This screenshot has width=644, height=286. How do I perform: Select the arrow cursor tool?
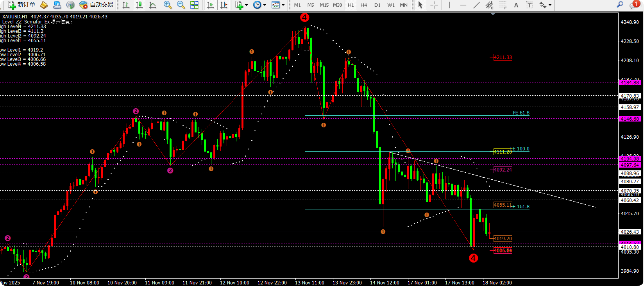pos(420,5)
